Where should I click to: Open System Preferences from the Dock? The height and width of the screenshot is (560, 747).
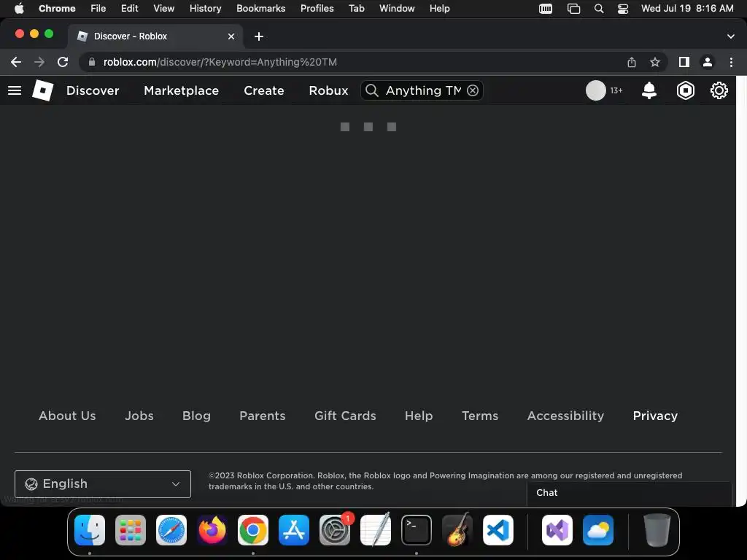click(x=335, y=530)
